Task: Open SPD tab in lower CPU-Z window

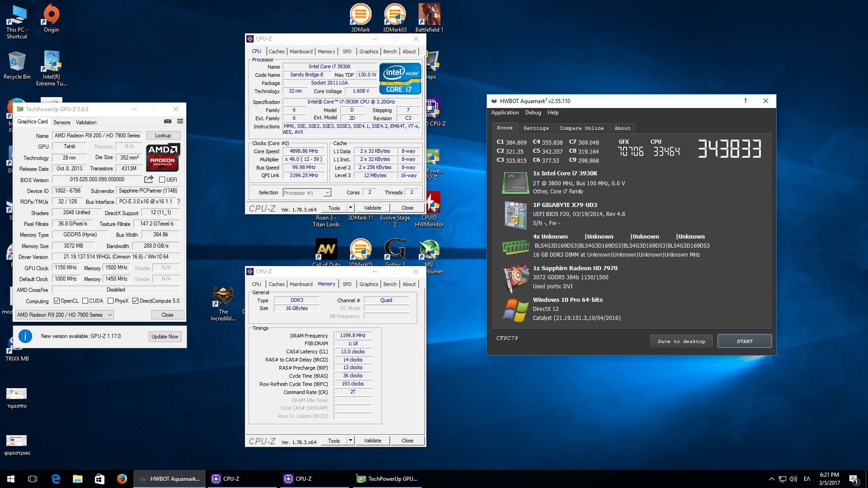Action: pyautogui.click(x=347, y=284)
